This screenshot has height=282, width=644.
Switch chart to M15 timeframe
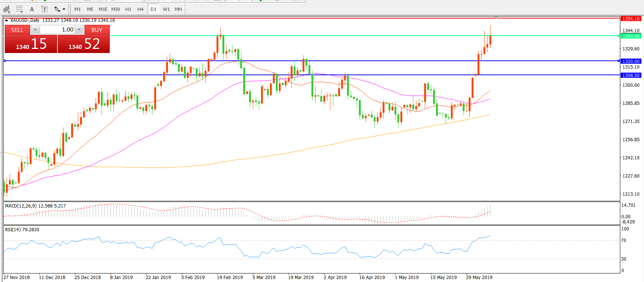(103, 9)
